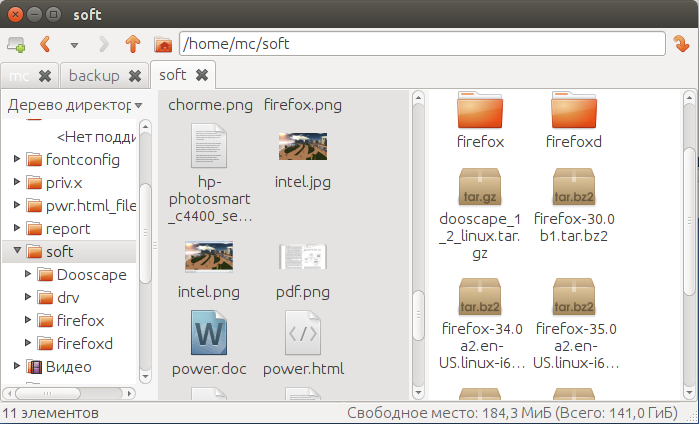Select the fontconfig folder in the tree
This screenshot has width=699, height=424.
83,160
